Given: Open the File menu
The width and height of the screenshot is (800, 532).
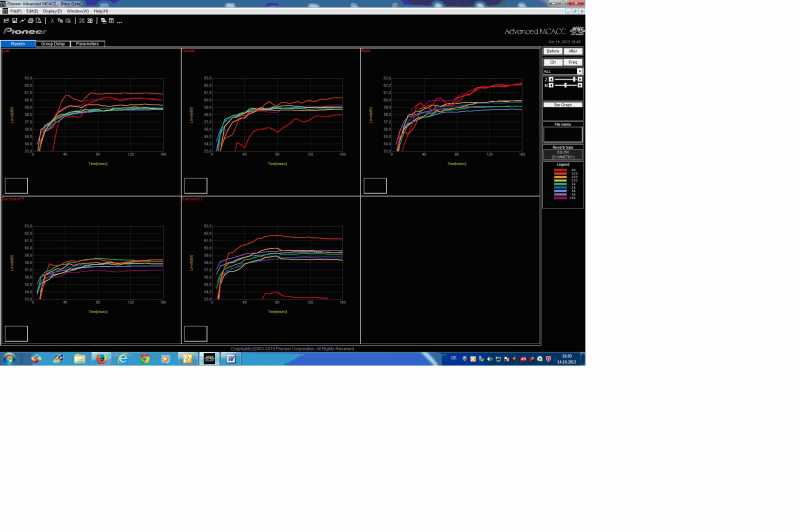Looking at the screenshot, I should click(15, 11).
